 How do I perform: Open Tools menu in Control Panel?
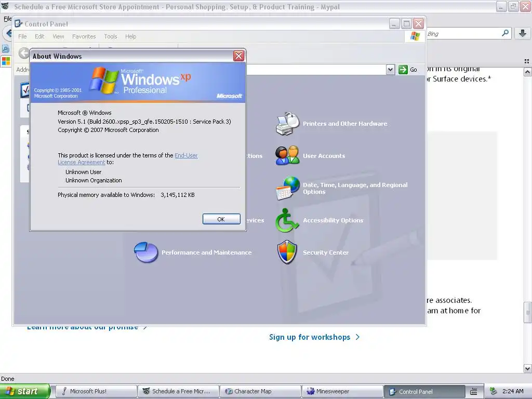click(x=111, y=36)
